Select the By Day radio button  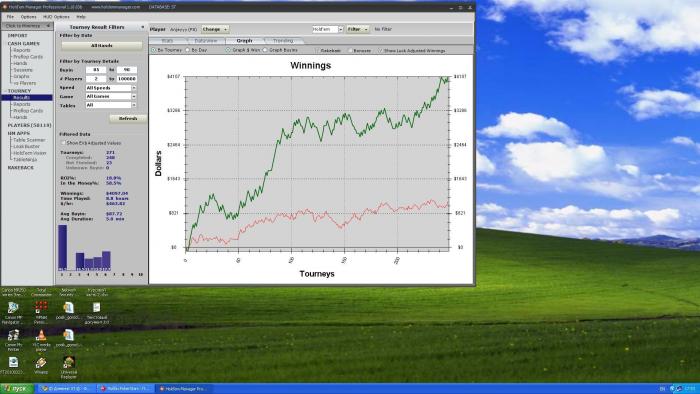pos(188,50)
